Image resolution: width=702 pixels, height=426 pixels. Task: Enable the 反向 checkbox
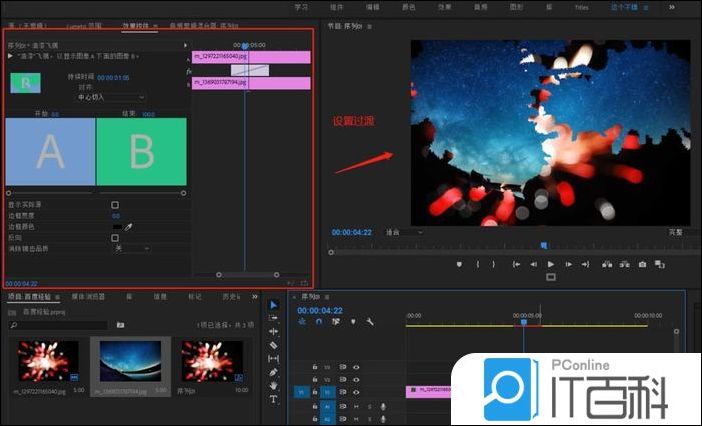[x=115, y=238]
